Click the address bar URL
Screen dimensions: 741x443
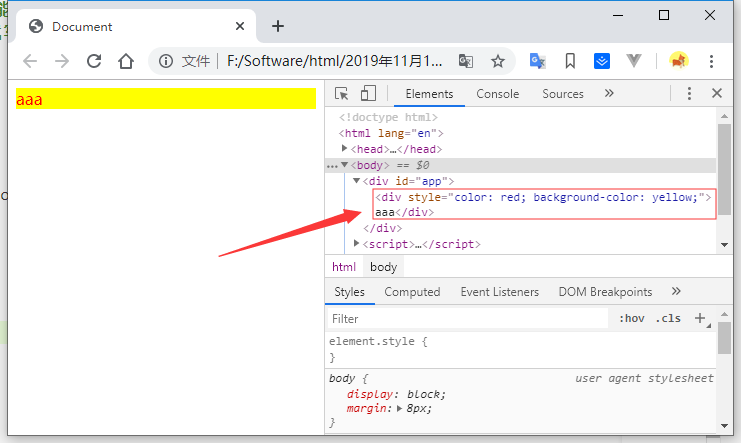335,61
